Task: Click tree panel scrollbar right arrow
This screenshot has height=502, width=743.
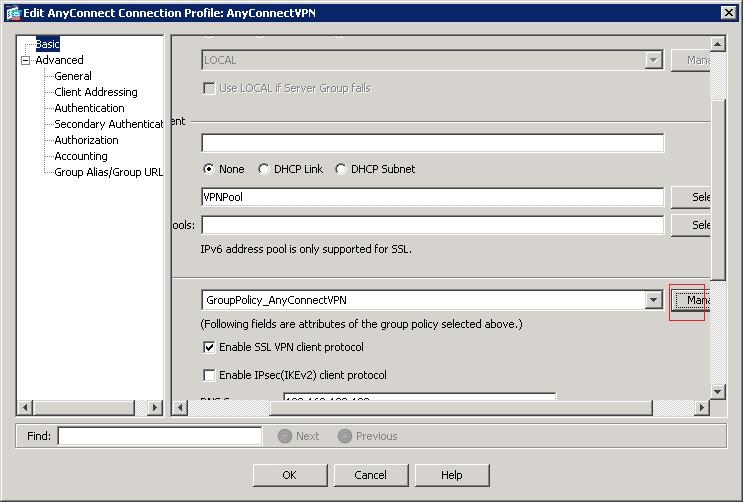Action: click(x=154, y=408)
